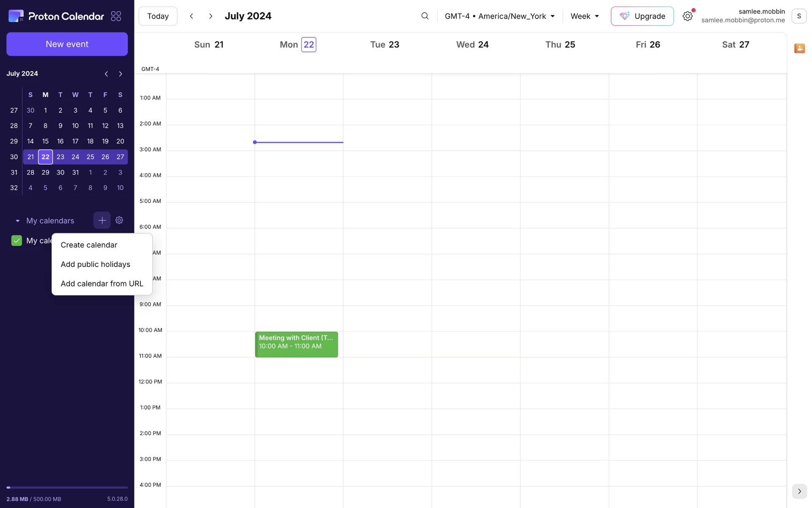
Task: Open the Week view dropdown
Action: point(584,16)
